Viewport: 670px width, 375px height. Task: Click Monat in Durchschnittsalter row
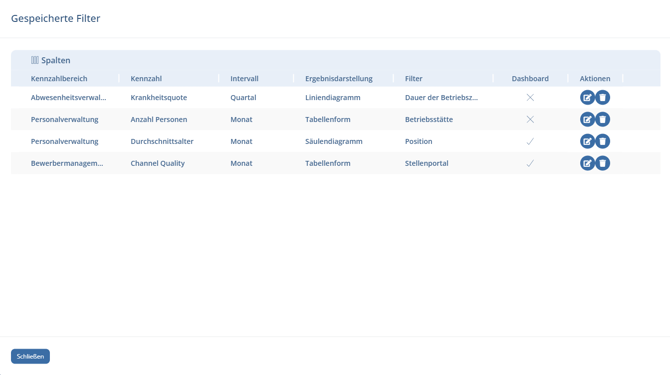(241, 141)
